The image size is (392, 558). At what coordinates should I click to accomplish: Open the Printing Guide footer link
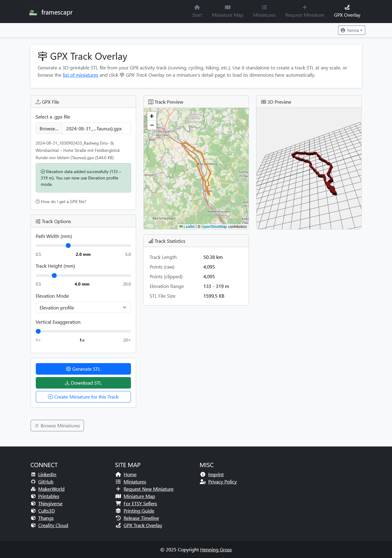pos(139,511)
